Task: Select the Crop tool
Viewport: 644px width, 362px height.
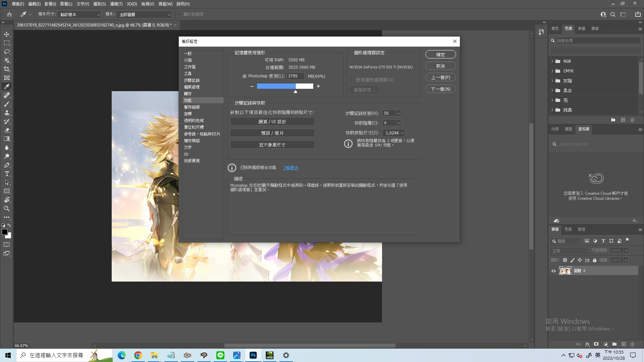Action: [7, 69]
